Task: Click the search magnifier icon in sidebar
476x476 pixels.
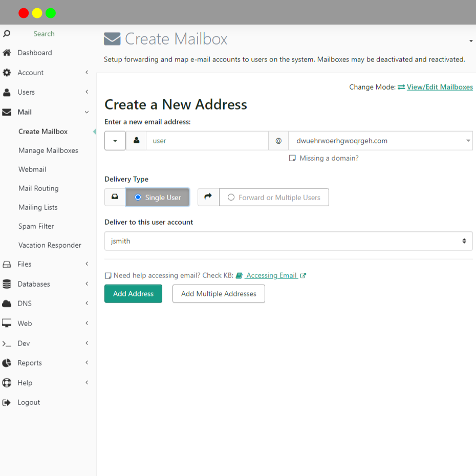Action: (7, 33)
